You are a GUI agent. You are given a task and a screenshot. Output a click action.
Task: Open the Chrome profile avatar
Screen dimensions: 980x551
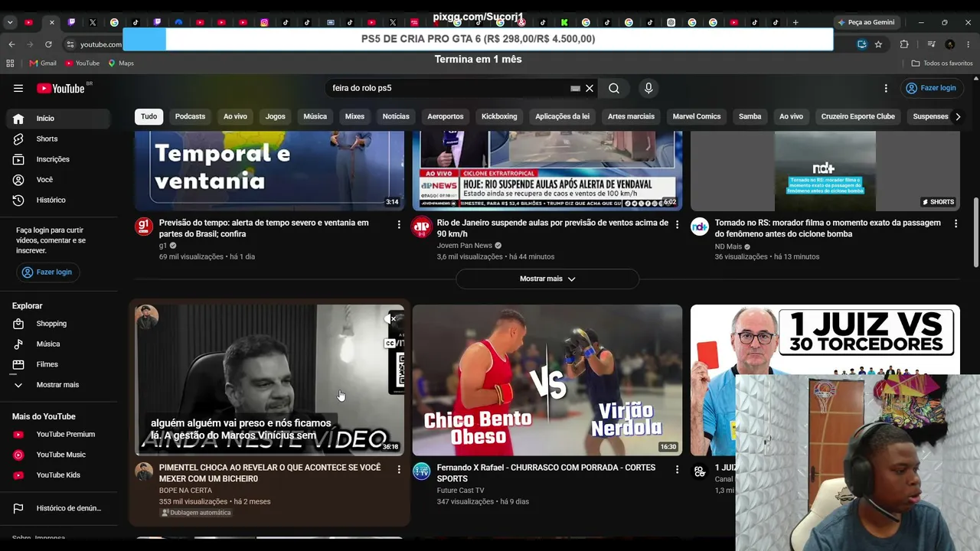[x=950, y=44]
